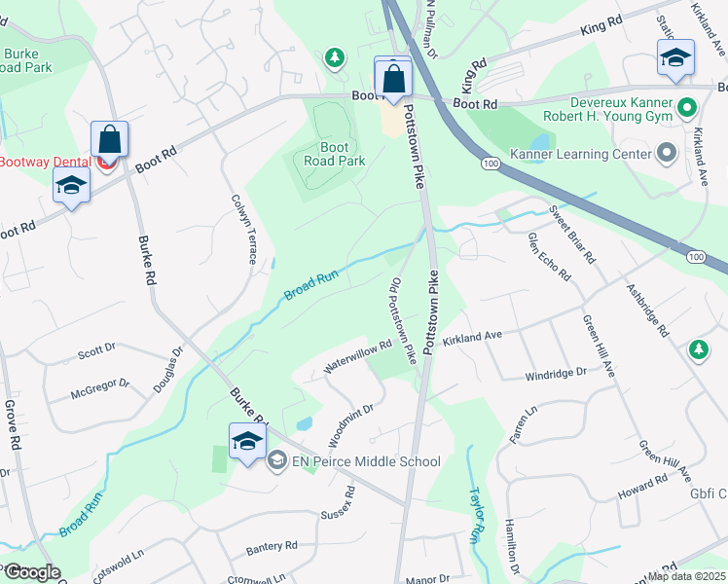The height and width of the screenshot is (584, 728).
Task: Open the Google logo link
Action: (x=31, y=572)
